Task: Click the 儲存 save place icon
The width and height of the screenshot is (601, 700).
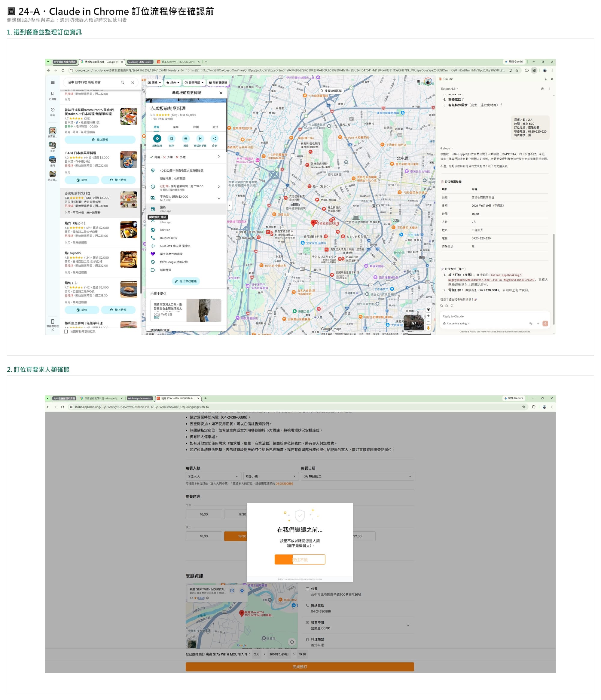Action: click(x=172, y=139)
